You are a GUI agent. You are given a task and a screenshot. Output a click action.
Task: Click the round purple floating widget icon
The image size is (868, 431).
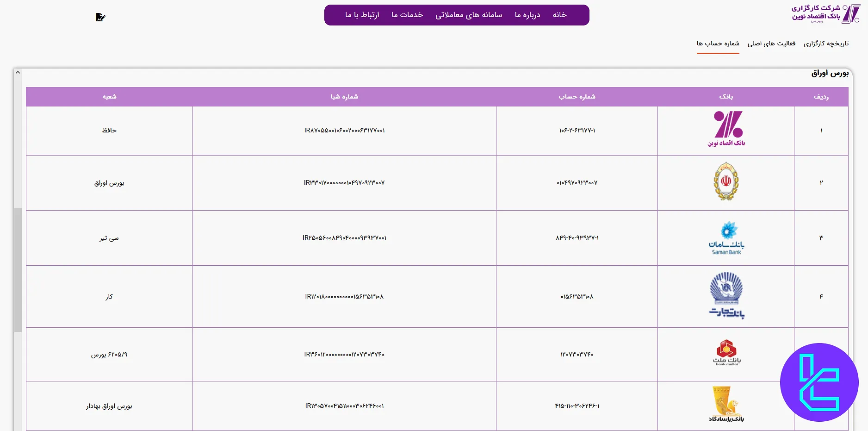pos(819,382)
